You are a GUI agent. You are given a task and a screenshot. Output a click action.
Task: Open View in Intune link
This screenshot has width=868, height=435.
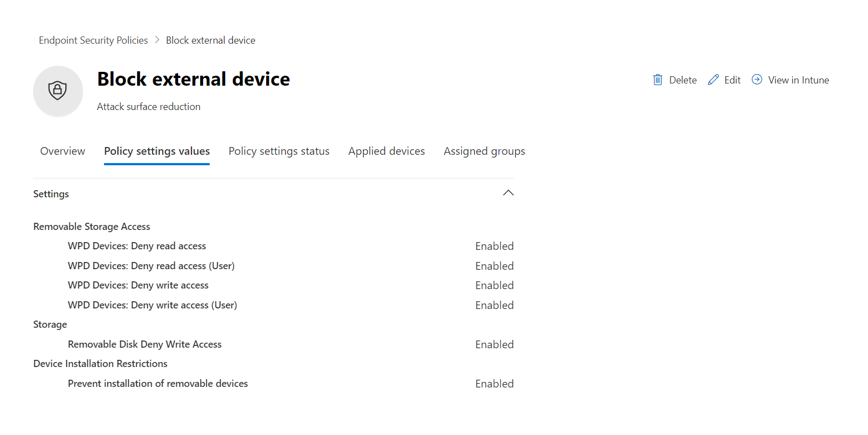point(798,80)
